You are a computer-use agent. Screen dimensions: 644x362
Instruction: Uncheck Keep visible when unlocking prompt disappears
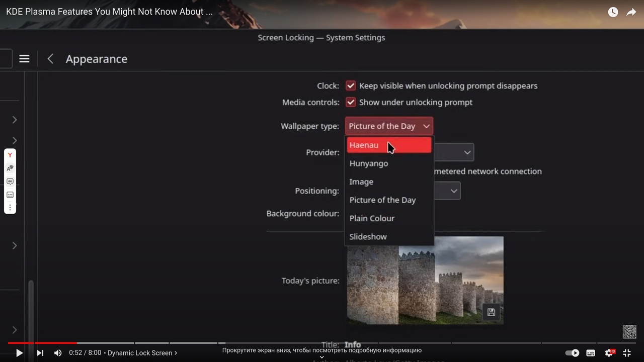351,86
